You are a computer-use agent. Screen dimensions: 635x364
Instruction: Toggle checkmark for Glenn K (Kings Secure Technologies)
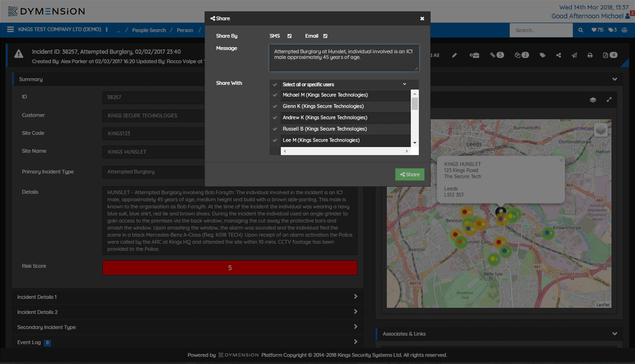[275, 106]
